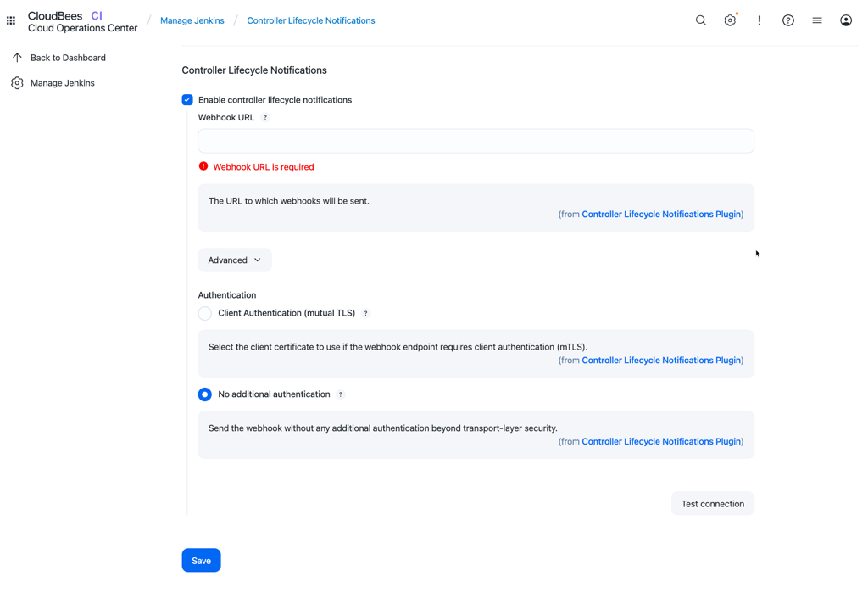Image resolution: width=868 pixels, height=593 pixels.
Task: Click Controller Lifecycle Notifications page heading
Action: (254, 70)
